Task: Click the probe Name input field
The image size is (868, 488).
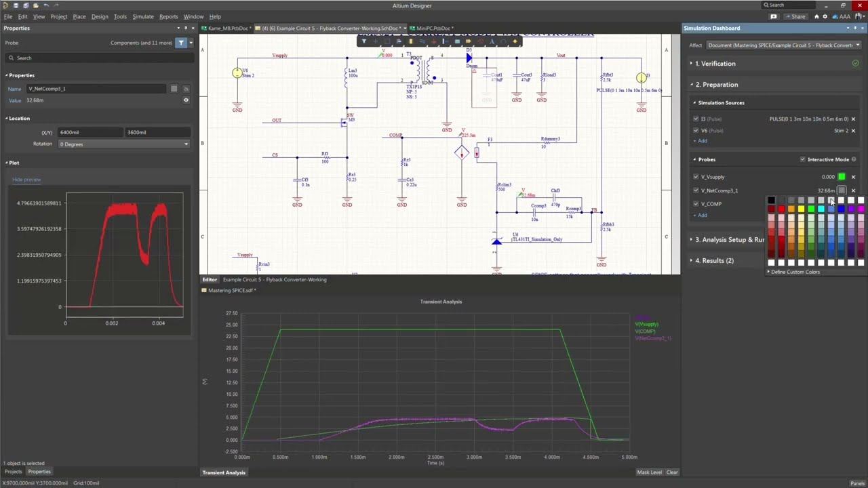Action: point(95,89)
